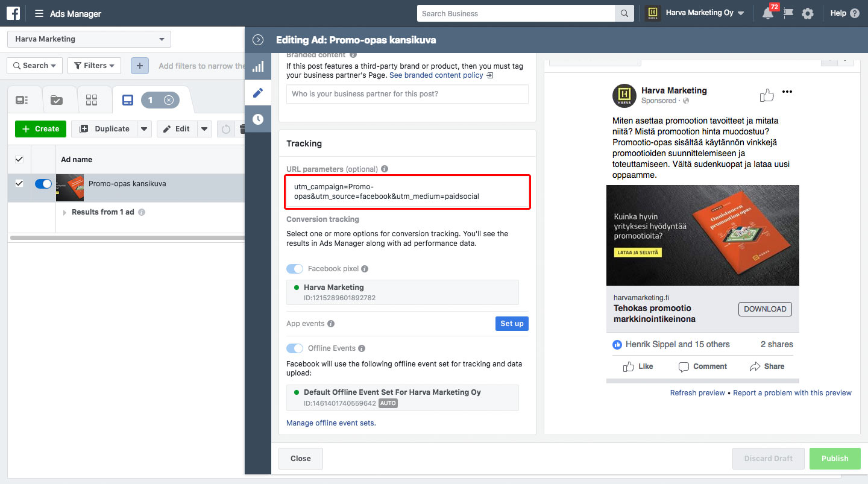The image size is (868, 484).
Task: Click the revert circular arrow icon
Action: [x=226, y=129]
